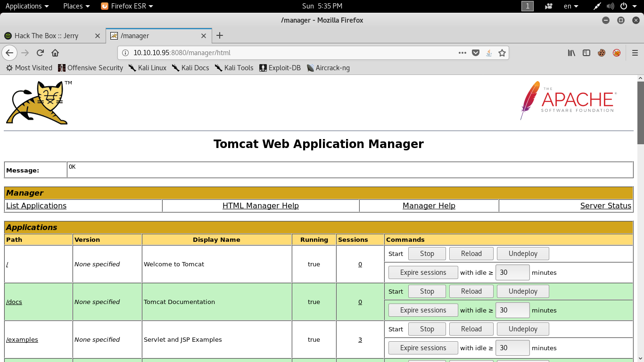Screen dimensions: 644x362
Task: Open a new browser tab
Action: (220, 36)
